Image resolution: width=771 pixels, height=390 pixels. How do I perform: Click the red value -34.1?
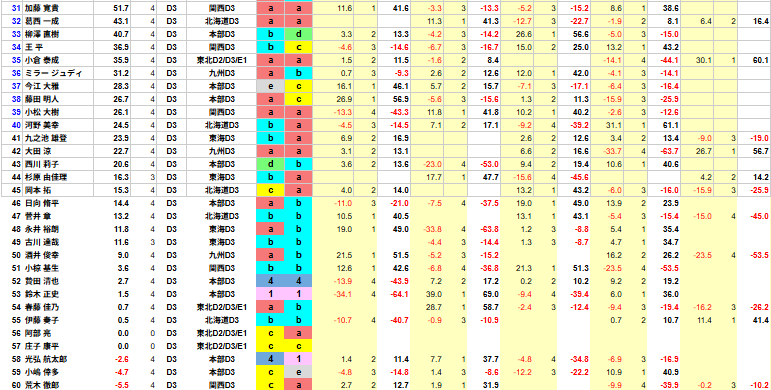(344, 294)
